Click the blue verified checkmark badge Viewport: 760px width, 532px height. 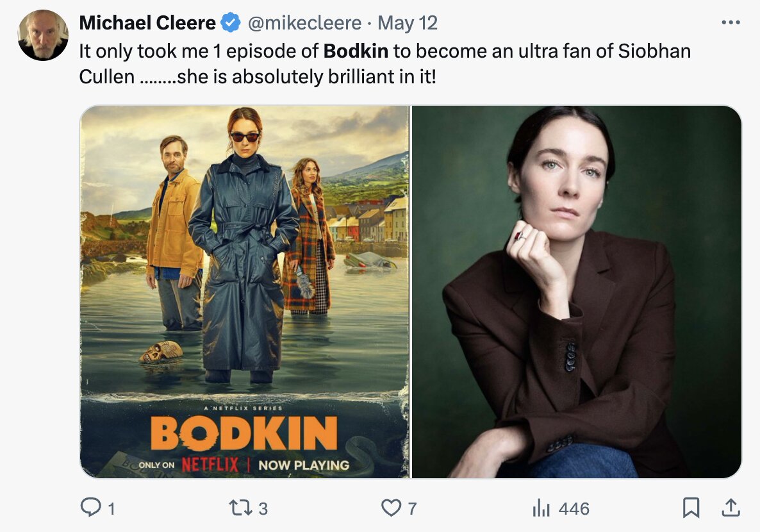231,23
